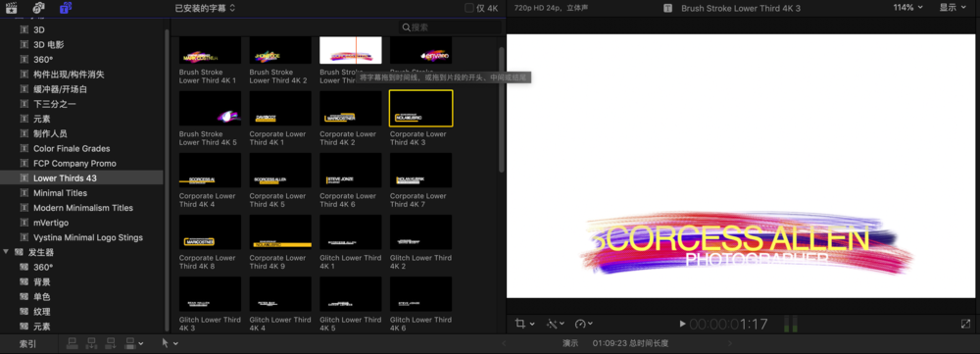Screen dimensions: 980x354
Task: Select the Corporate Lower Third 4K 7 thumbnail
Action: tap(420, 170)
